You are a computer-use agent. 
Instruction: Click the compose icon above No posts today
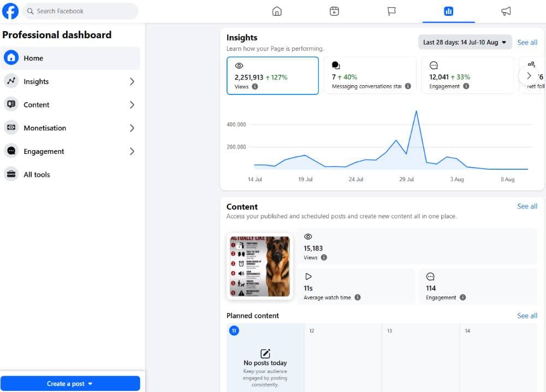pos(265,353)
